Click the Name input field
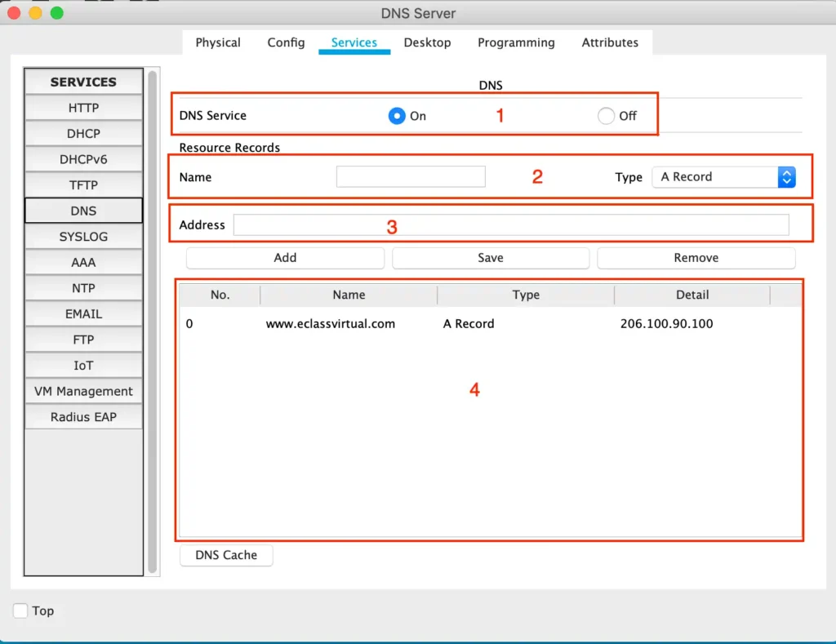 click(x=411, y=176)
